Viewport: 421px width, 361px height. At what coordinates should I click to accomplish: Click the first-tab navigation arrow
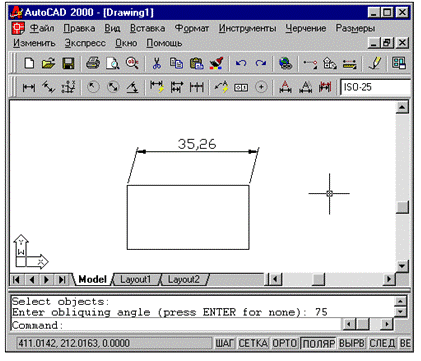click(16, 279)
